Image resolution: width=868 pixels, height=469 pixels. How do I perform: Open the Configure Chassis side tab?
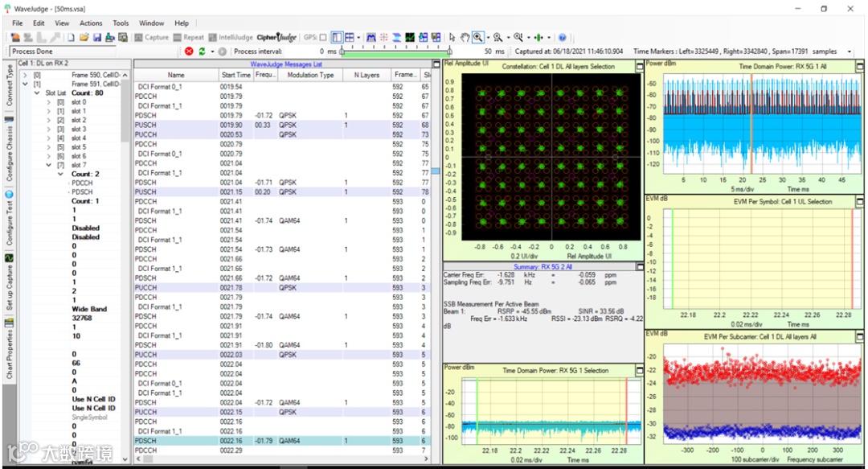[x=10, y=153]
